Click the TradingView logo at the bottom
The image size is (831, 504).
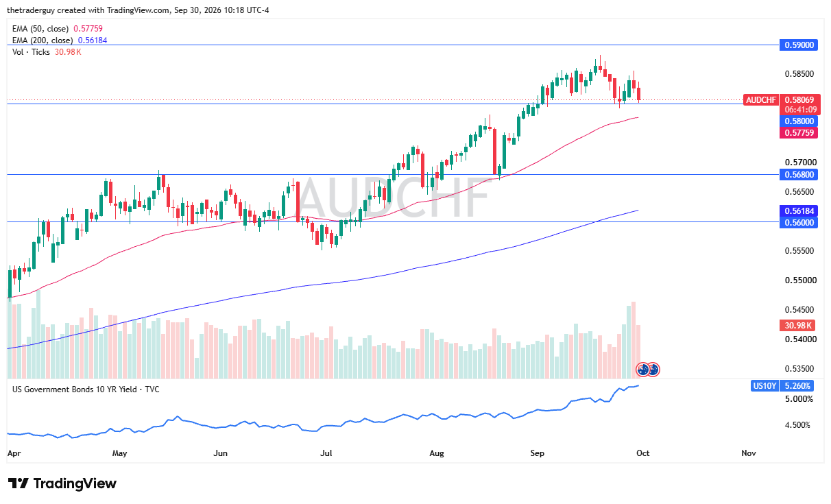(x=62, y=483)
